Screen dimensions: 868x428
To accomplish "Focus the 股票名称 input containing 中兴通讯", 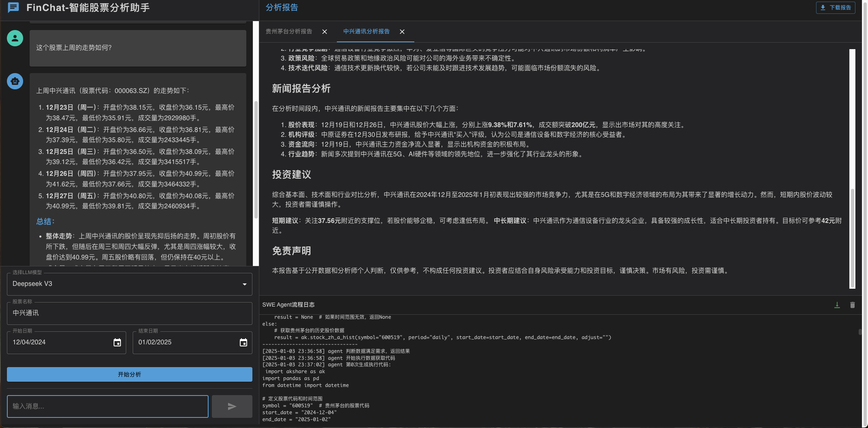I will 129,313.
